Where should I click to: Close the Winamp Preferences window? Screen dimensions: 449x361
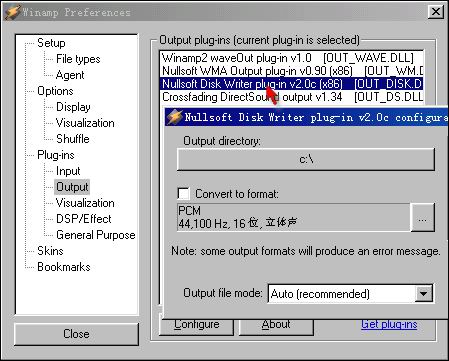click(x=436, y=12)
